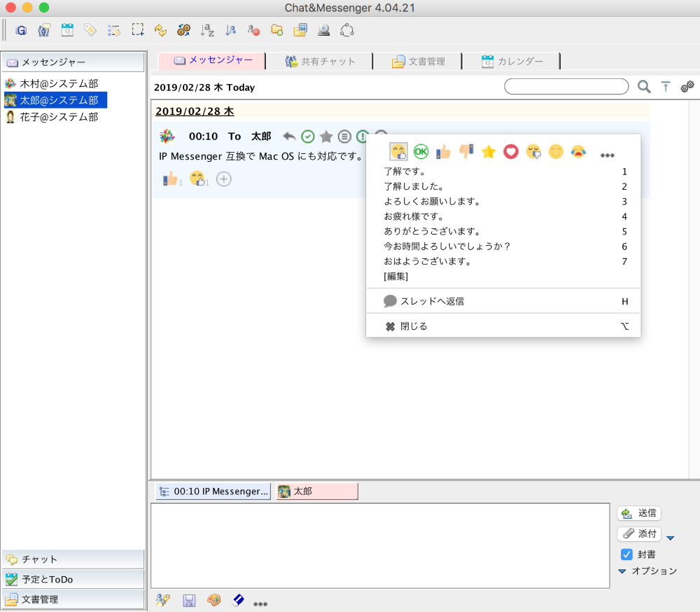Show more reactions with three dots

(607, 155)
